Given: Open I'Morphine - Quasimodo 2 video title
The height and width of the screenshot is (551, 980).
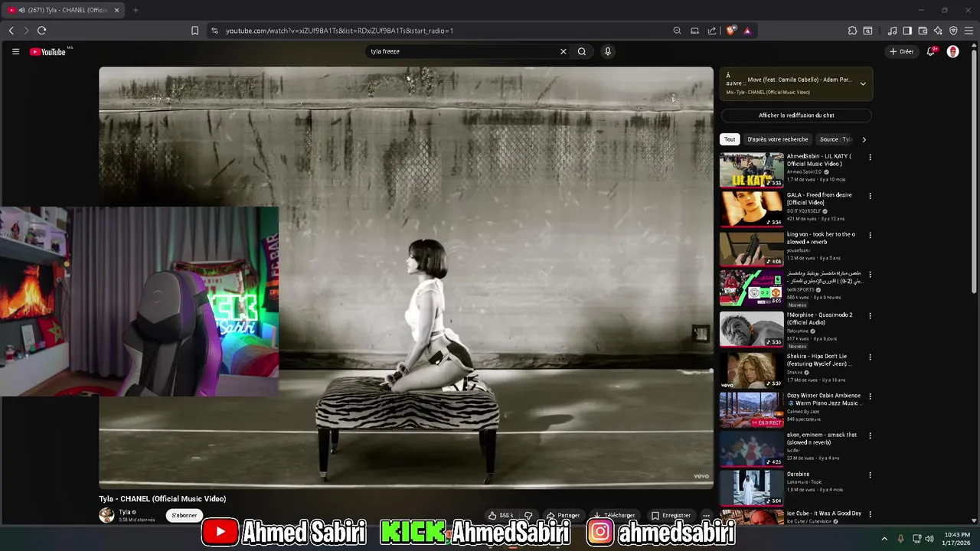Looking at the screenshot, I should [819, 318].
